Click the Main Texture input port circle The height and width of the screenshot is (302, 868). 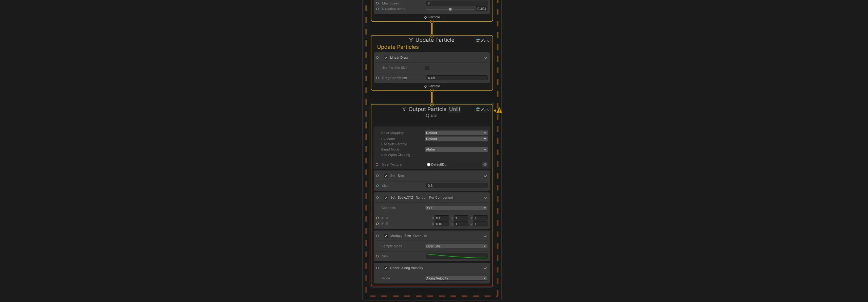(377, 165)
